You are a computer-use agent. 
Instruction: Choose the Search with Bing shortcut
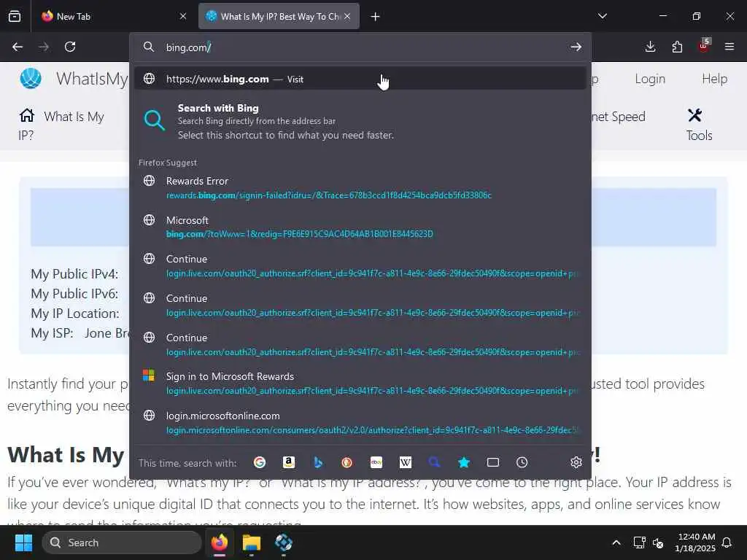pyautogui.click(x=360, y=122)
